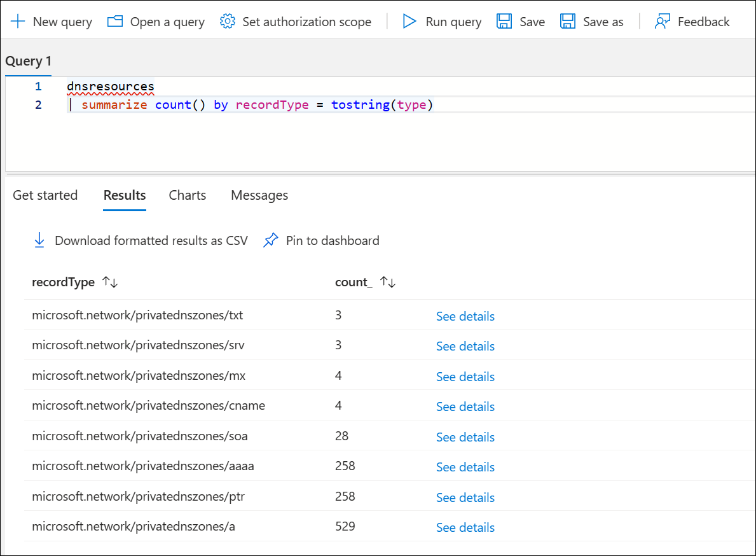Screen dimensions: 756x556
Task: Click the download icon for CSV export
Action: pyautogui.click(x=39, y=240)
